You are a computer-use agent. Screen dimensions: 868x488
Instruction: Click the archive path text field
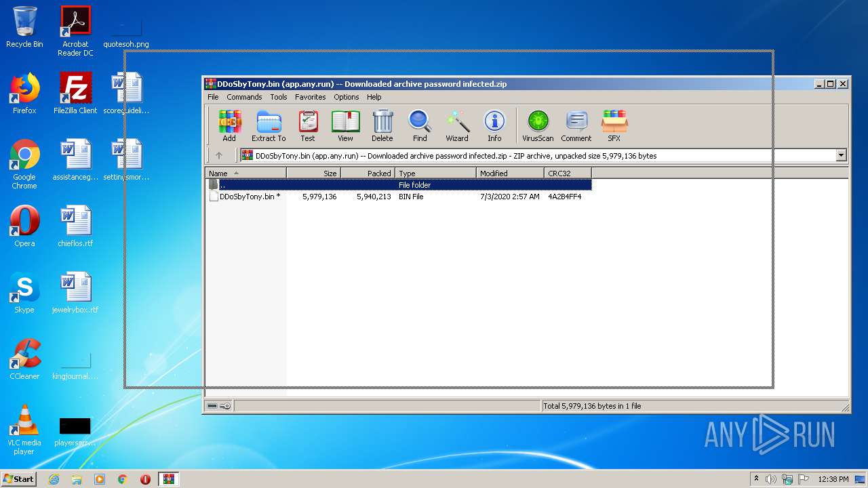click(x=538, y=155)
